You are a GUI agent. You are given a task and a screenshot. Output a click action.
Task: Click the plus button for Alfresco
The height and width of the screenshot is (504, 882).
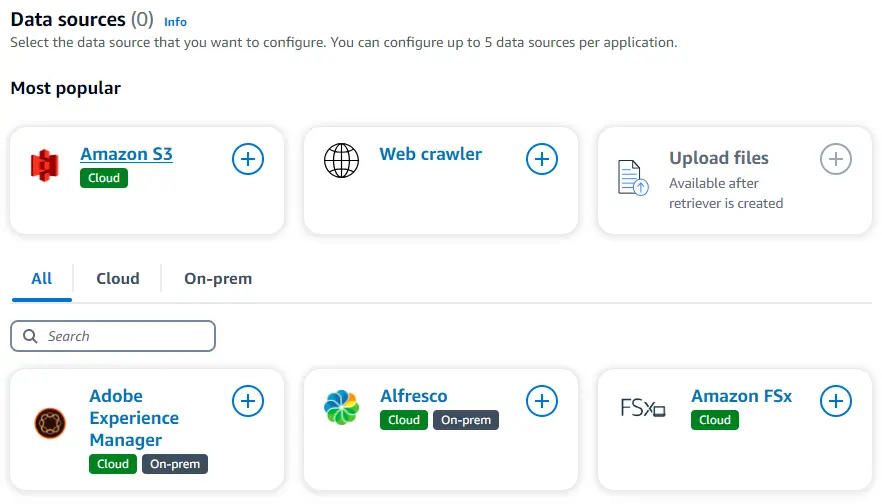pos(542,401)
